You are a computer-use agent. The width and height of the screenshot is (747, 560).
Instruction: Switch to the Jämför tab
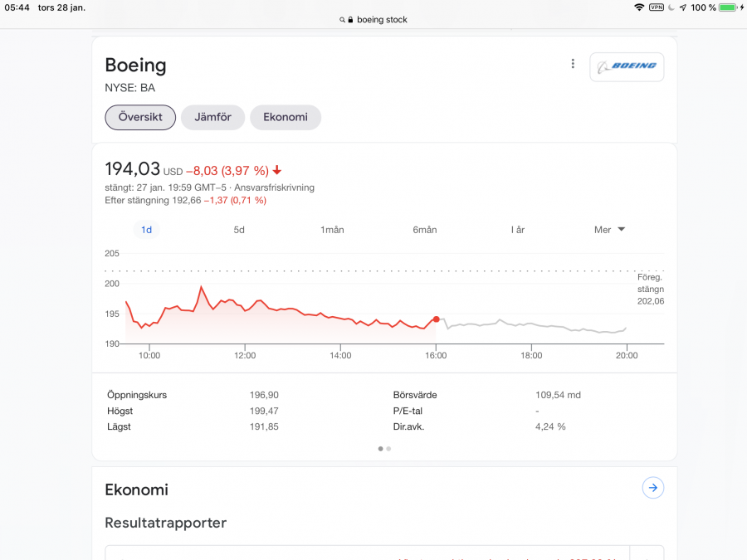click(x=212, y=117)
